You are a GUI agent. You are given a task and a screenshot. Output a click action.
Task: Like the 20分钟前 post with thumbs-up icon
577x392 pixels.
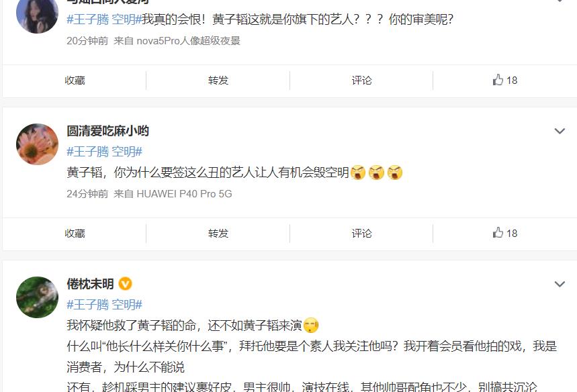505,80
